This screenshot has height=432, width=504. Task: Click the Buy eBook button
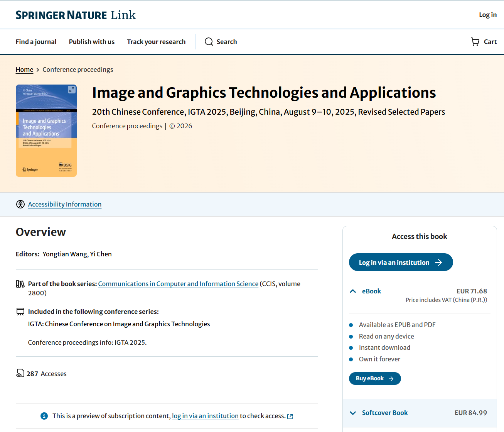[375, 378]
